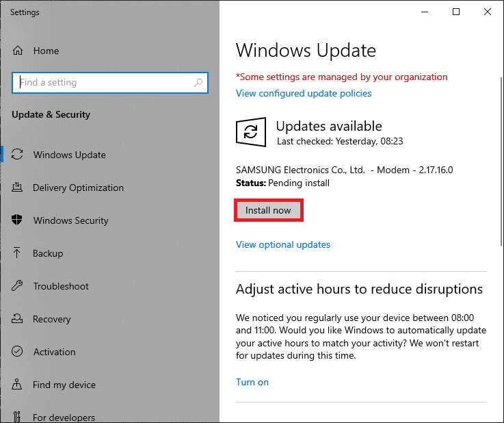Click the Troubleshoot wrench icon
The height and width of the screenshot is (423, 504).
[x=18, y=286]
